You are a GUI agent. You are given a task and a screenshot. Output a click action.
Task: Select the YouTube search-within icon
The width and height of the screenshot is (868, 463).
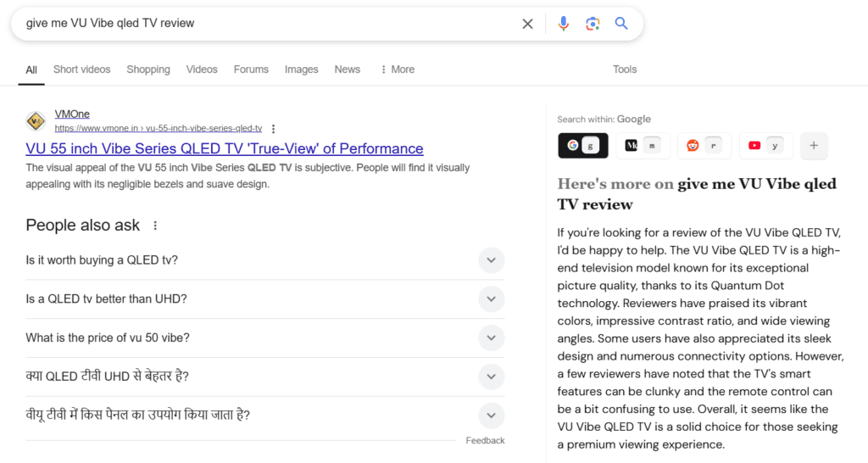[x=754, y=146]
